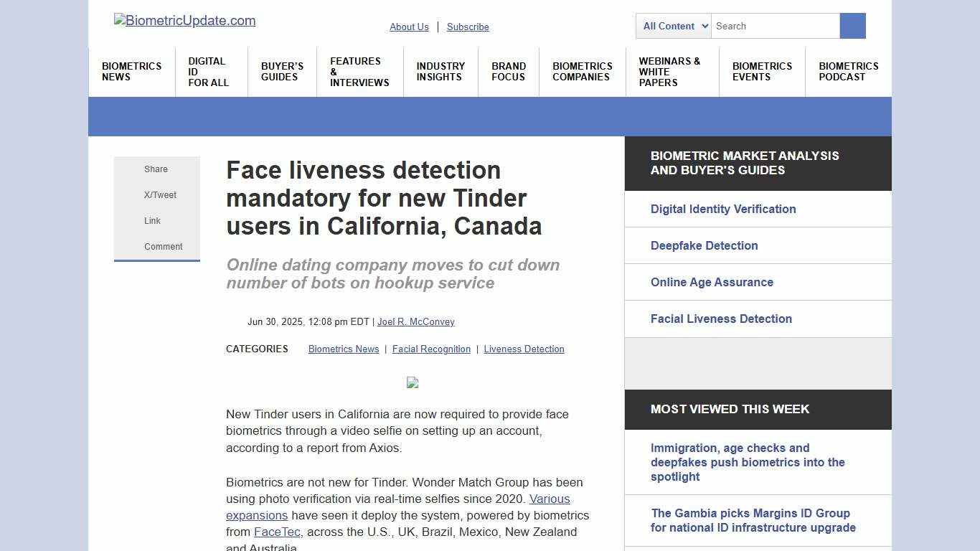Open the All Content dropdown

(x=672, y=26)
